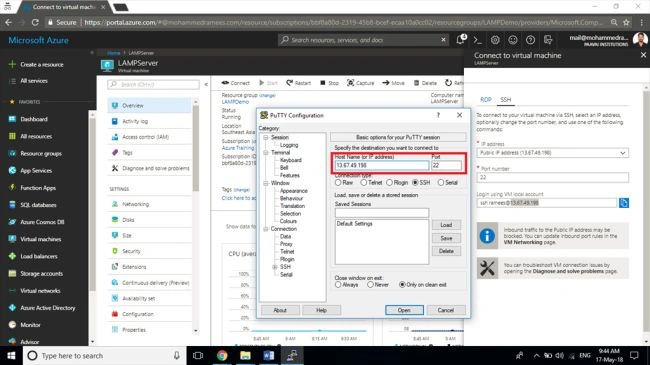The height and width of the screenshot is (365, 650).
Task: Open Azure Active Directory in sidebar
Action: (48, 308)
